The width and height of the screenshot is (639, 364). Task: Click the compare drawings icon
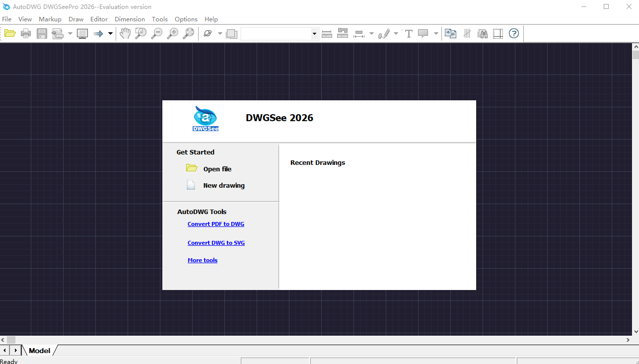[450, 34]
